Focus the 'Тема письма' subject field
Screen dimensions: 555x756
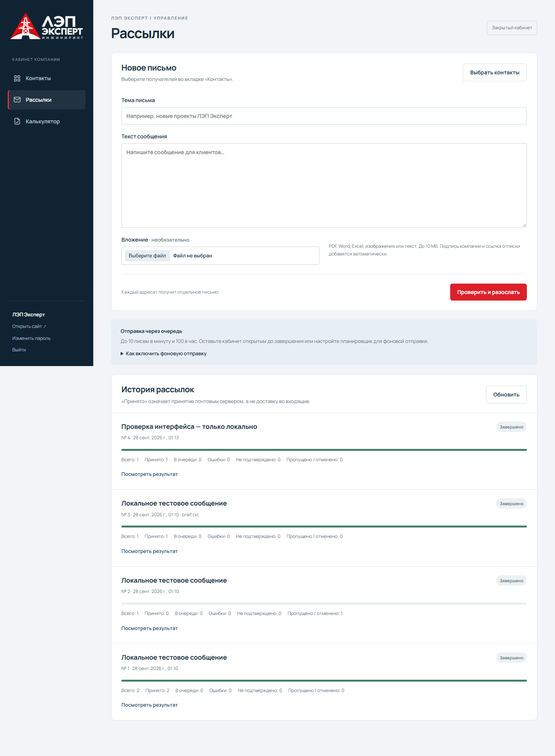coord(324,116)
